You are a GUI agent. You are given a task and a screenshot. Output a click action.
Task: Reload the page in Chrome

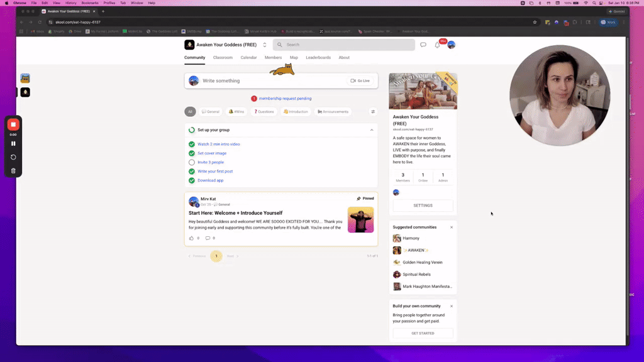(x=40, y=22)
